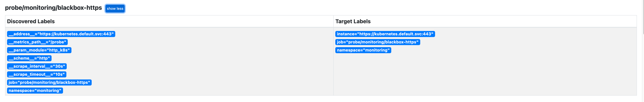Select the __scrape_interval__="30s" label
The height and width of the screenshot is (102, 644).
pos(37,66)
